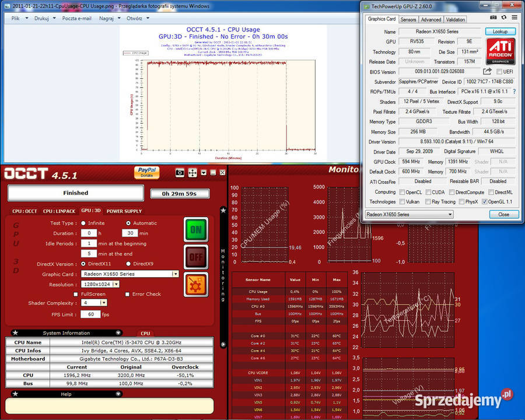The height and width of the screenshot is (420, 525).
Task: Switch to CPU:OCCT tab
Action: tap(24, 211)
